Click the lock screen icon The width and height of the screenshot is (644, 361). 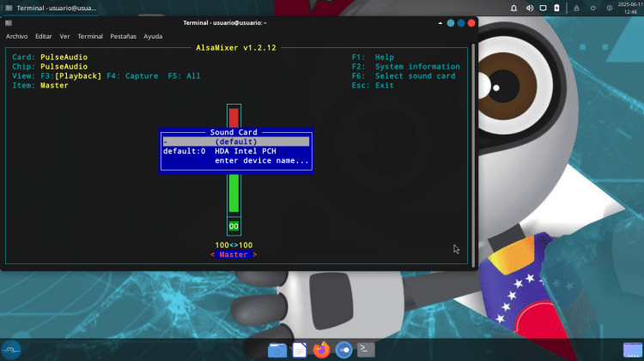(577, 8)
